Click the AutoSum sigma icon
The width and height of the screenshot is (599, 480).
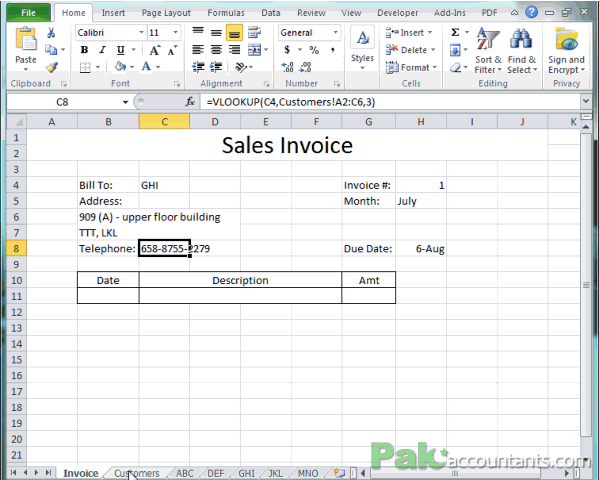click(455, 32)
